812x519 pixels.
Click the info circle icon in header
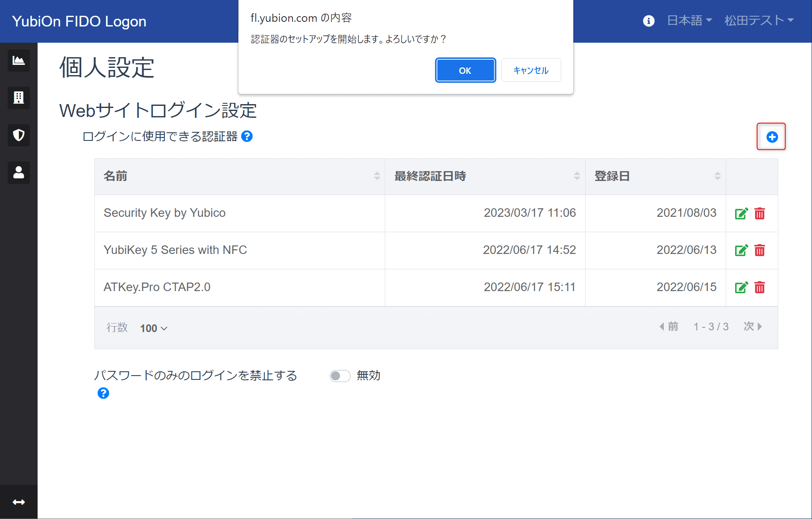point(648,20)
